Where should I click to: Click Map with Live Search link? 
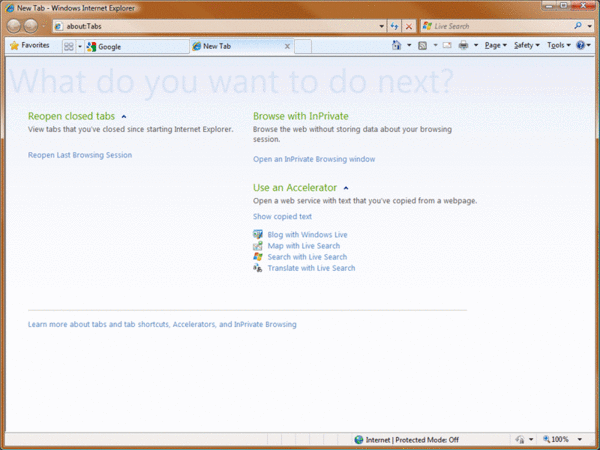click(303, 246)
